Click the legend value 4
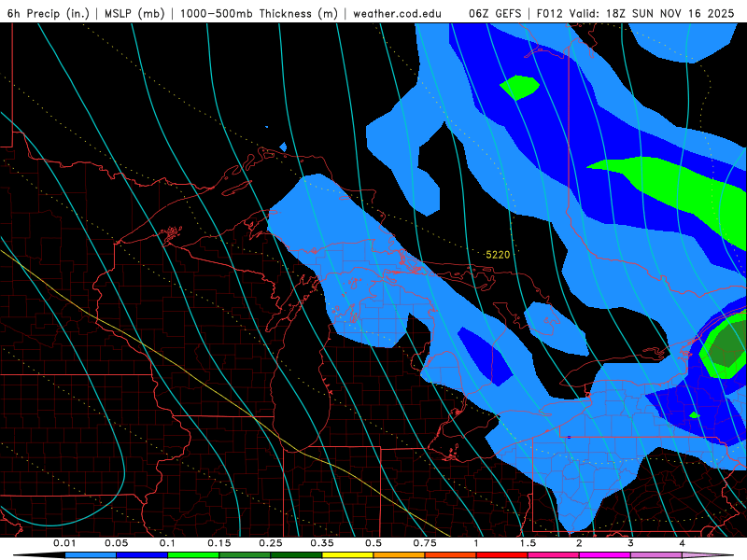The height and width of the screenshot is (560, 747). click(683, 543)
